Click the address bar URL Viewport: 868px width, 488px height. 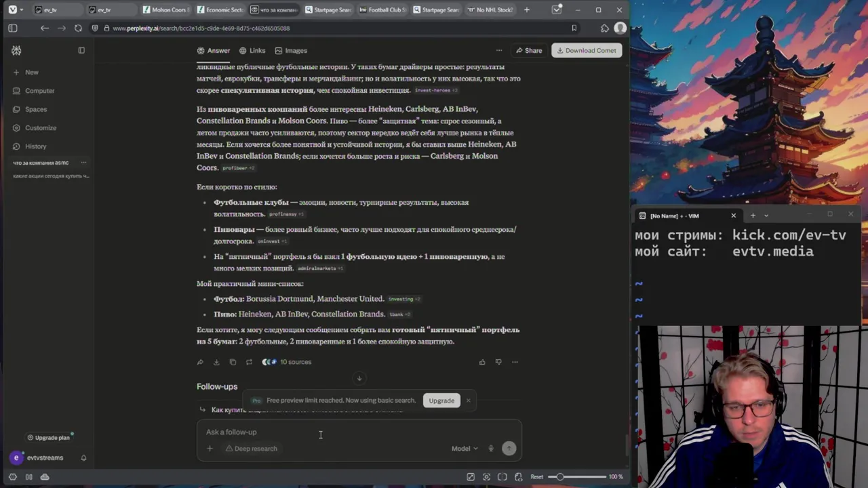[x=201, y=28]
